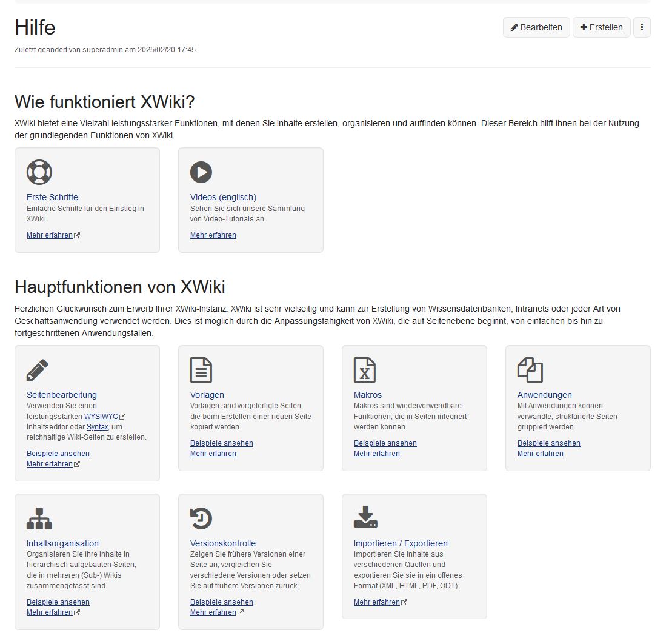Open the Importieren / Exportieren heading link
The image size is (669, 644).
401,544
